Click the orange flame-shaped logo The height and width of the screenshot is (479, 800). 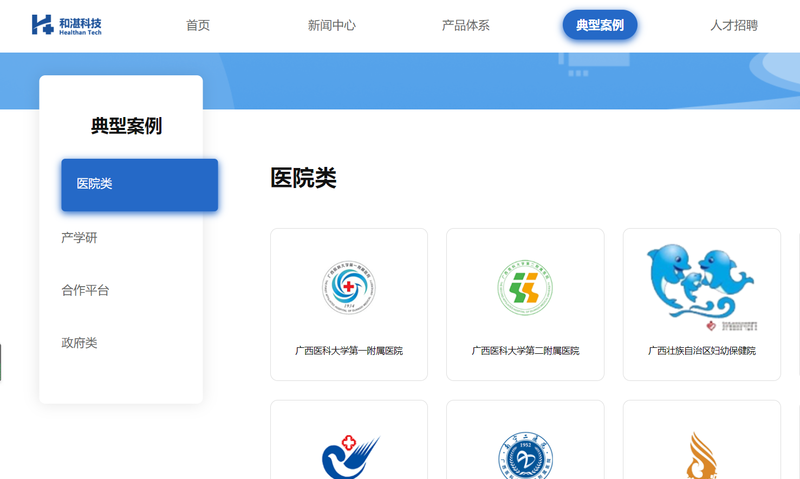[702, 456]
